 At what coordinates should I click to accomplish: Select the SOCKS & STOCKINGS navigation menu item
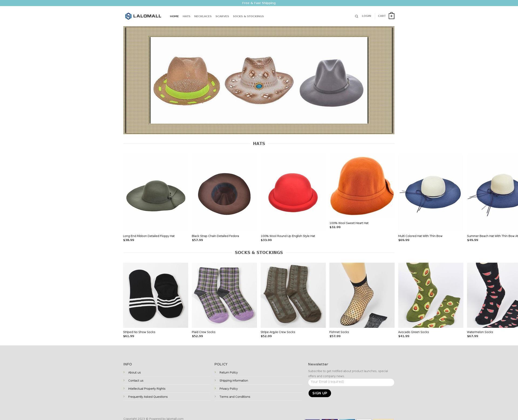point(248,16)
